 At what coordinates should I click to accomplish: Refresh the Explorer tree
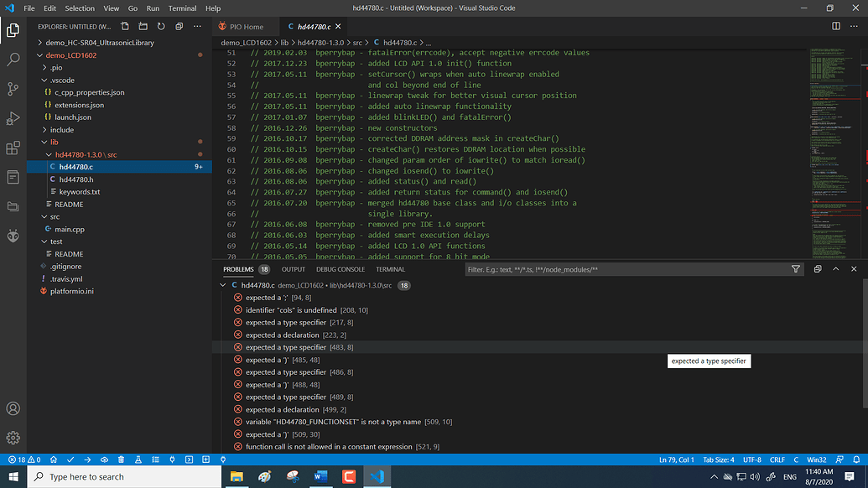161,27
